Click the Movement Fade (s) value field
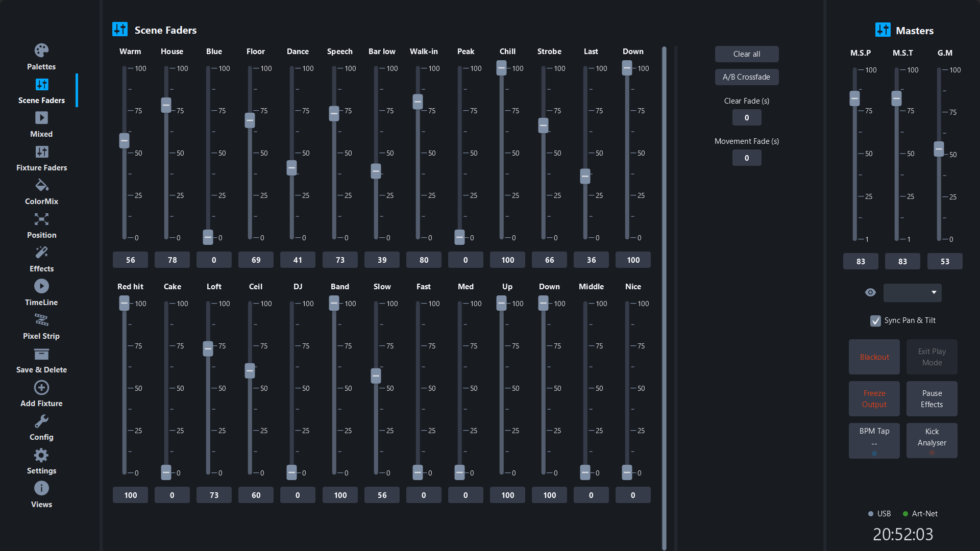 (x=747, y=158)
